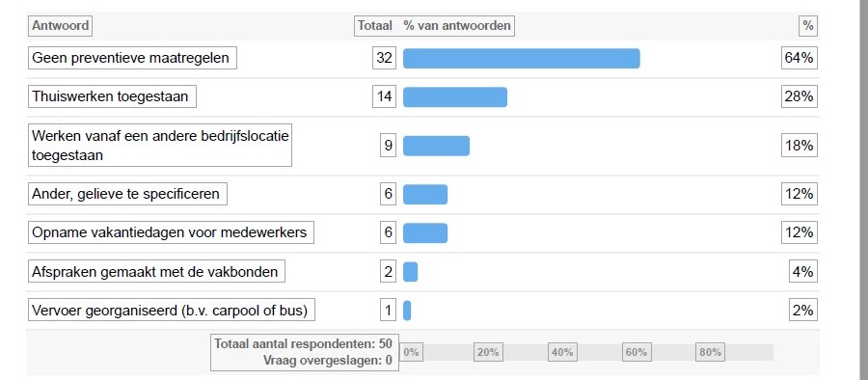Click the 80% axis tick label
868x380 pixels.
(x=710, y=352)
